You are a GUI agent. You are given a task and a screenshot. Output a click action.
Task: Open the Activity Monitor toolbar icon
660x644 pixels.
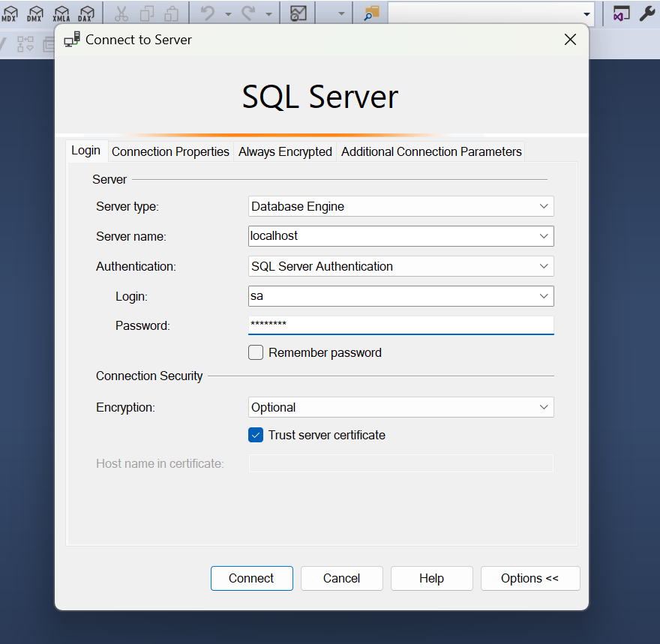[x=298, y=13]
